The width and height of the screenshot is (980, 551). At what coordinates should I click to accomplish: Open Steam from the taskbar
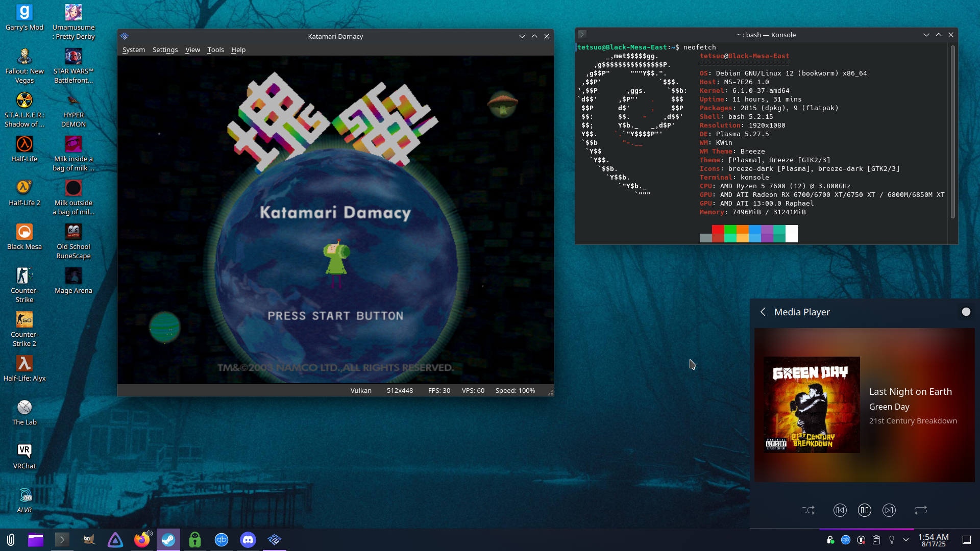click(x=168, y=540)
